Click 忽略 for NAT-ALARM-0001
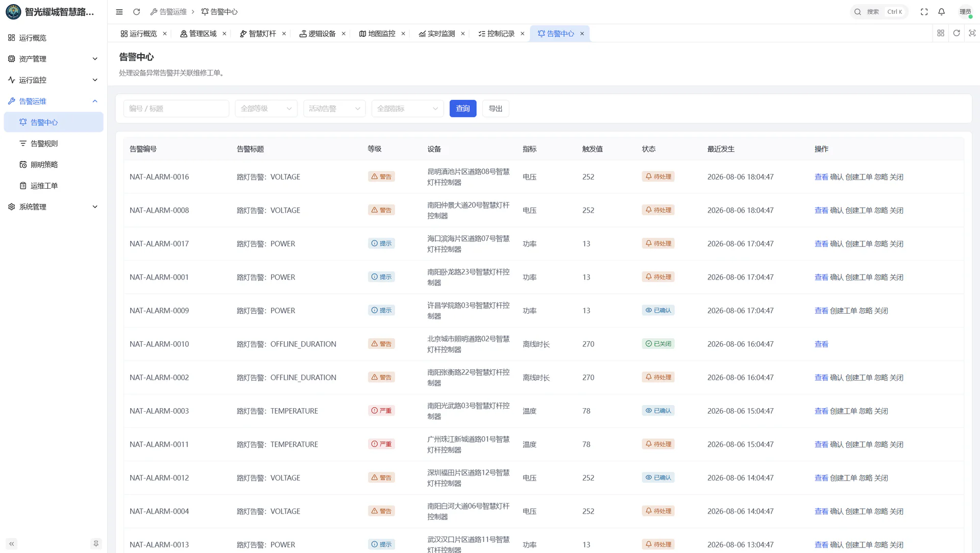The height and width of the screenshot is (553, 980). pyautogui.click(x=881, y=277)
